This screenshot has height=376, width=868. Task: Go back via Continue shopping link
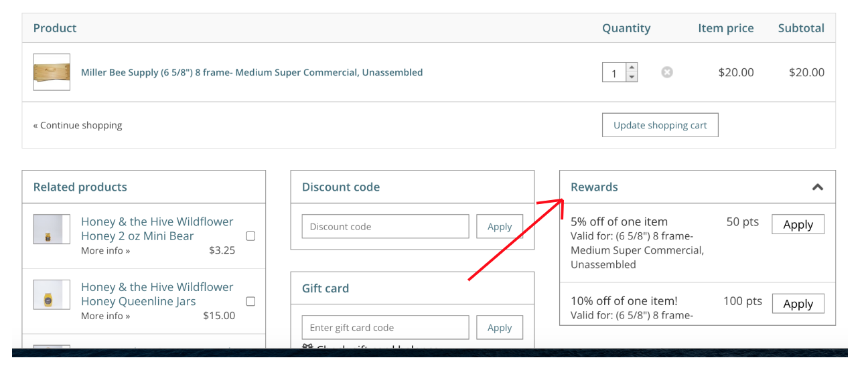(78, 125)
